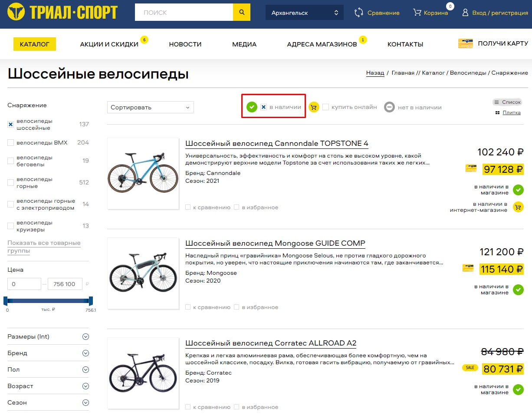532x415 pixels.
Task: Open НОВОСТИ menu item
Action: pyautogui.click(x=185, y=44)
